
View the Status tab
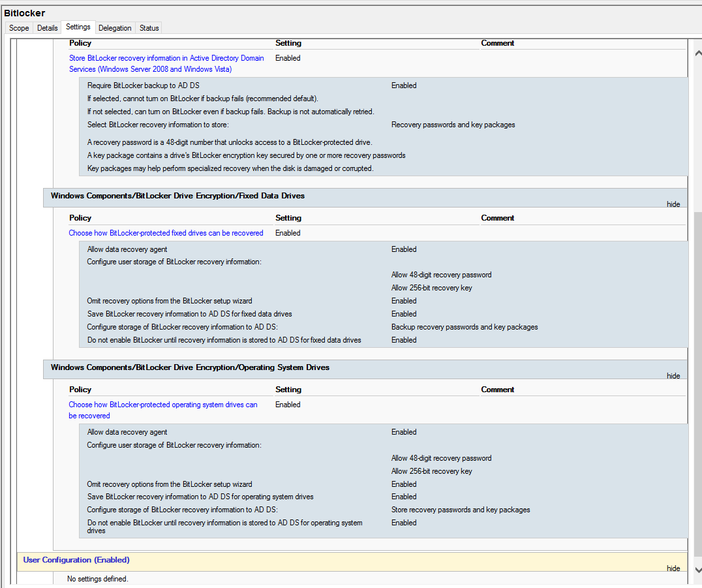pos(149,27)
